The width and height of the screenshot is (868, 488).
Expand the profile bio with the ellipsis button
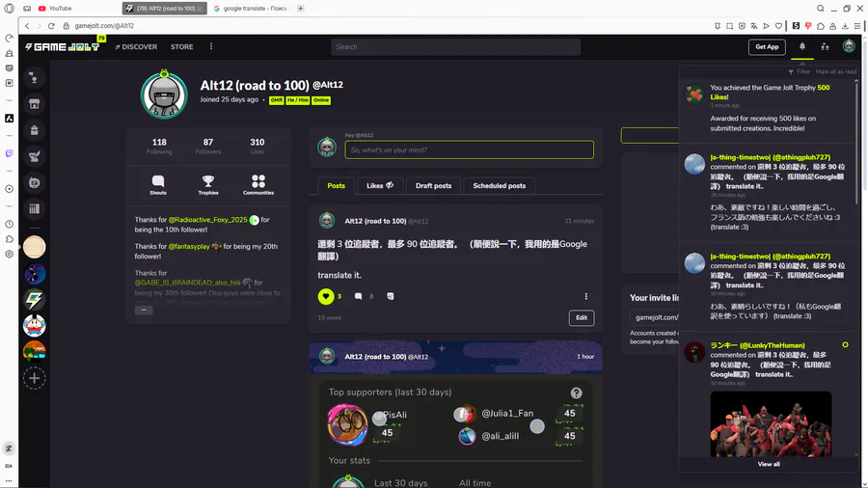point(144,310)
